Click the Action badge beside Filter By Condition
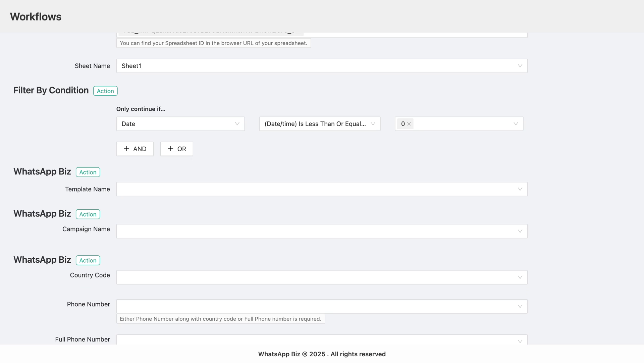This screenshot has height=363, width=644. (105, 91)
